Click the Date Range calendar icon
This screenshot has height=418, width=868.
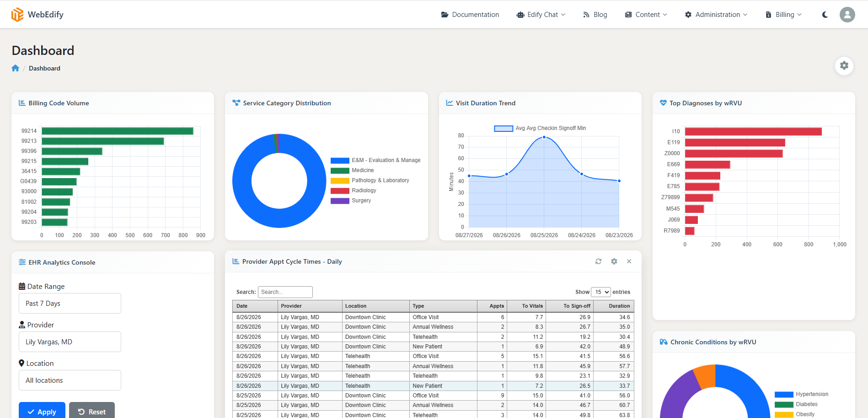tap(22, 287)
